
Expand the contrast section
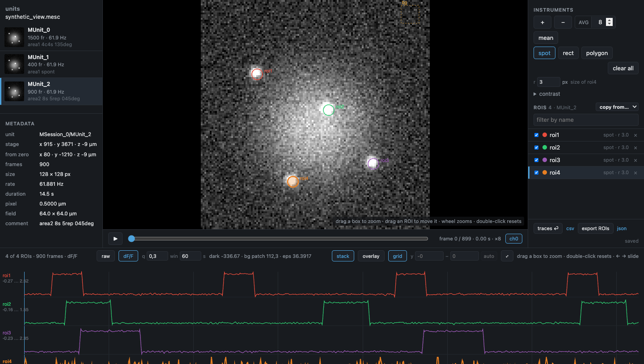pyautogui.click(x=547, y=94)
